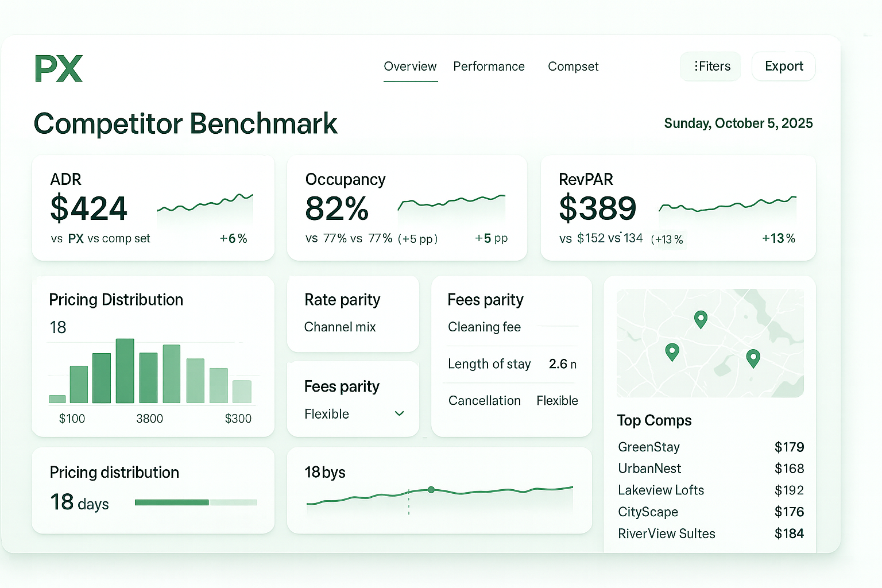Viewport: 882px width, 588px height.
Task: Click the right map pin marker
Action: pyautogui.click(x=753, y=358)
